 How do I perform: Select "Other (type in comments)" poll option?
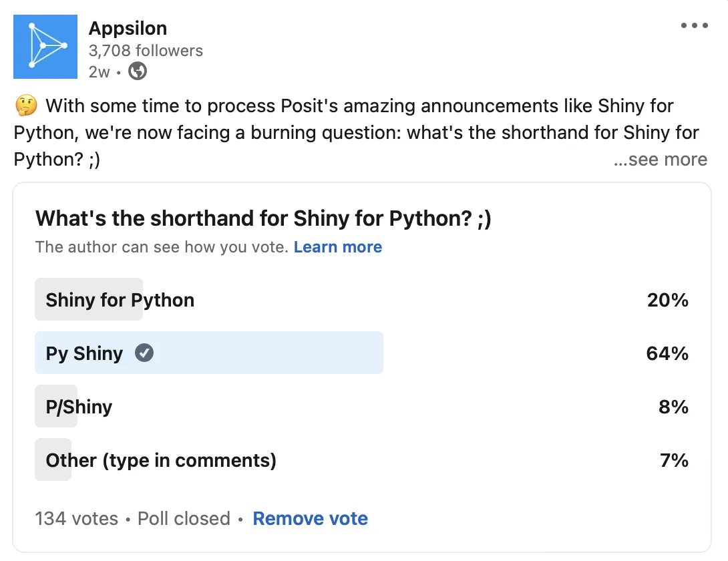[161, 460]
